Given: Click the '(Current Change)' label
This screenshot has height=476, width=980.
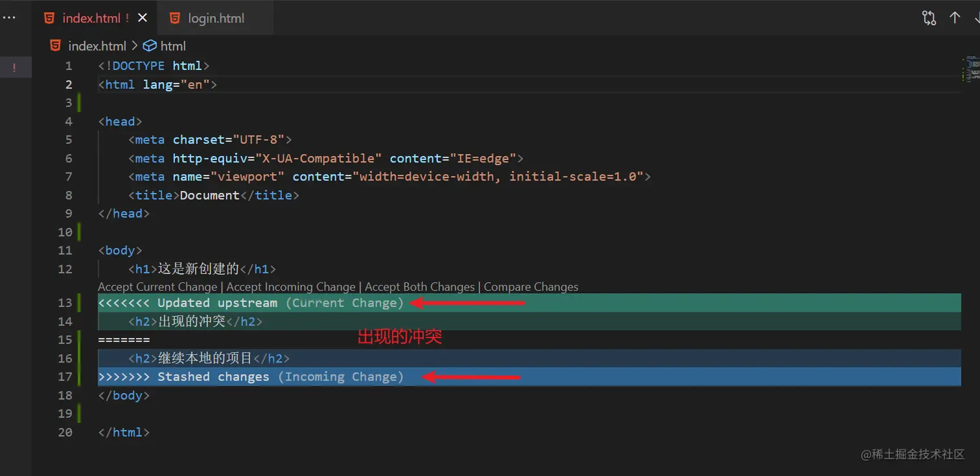Looking at the screenshot, I should point(344,303).
